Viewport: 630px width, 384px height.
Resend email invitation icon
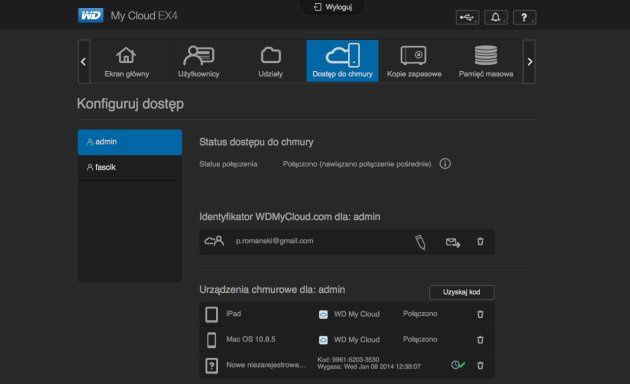pos(453,242)
